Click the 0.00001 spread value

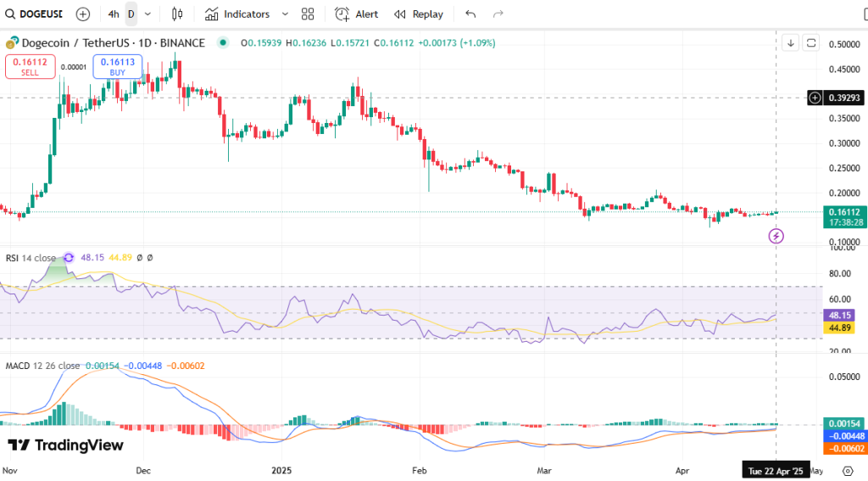(74, 67)
